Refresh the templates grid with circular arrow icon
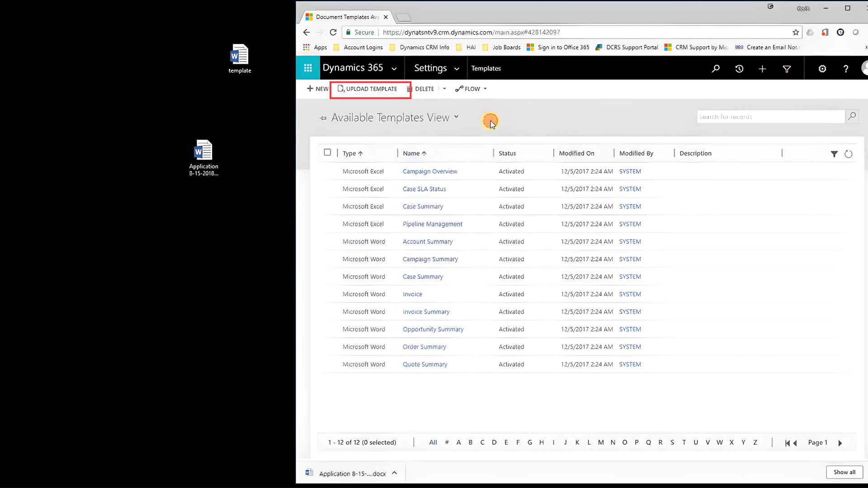 (x=849, y=154)
